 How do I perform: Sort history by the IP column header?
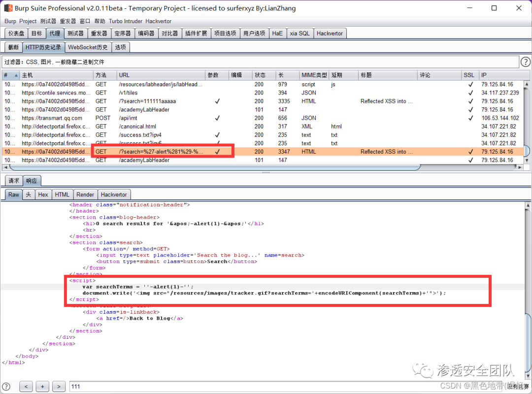click(x=501, y=75)
